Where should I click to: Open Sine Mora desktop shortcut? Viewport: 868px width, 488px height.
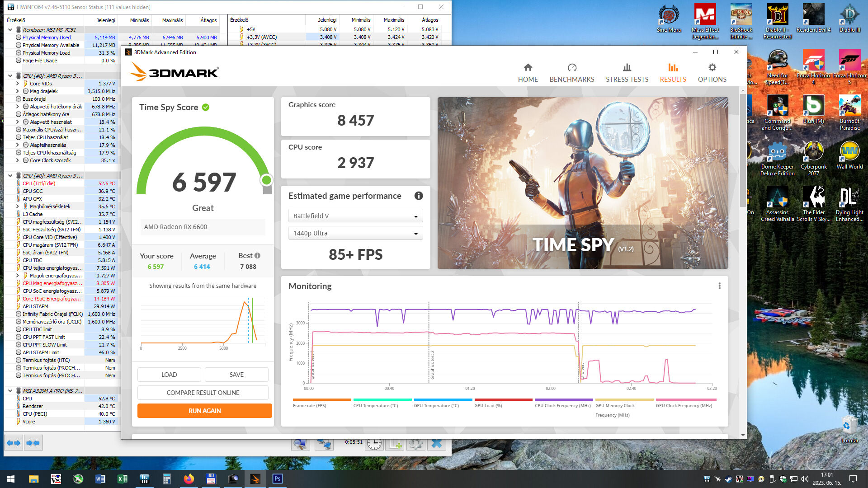pos(669,19)
